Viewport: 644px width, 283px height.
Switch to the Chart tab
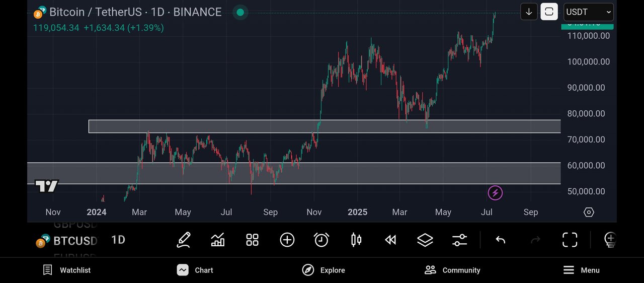pos(195,270)
